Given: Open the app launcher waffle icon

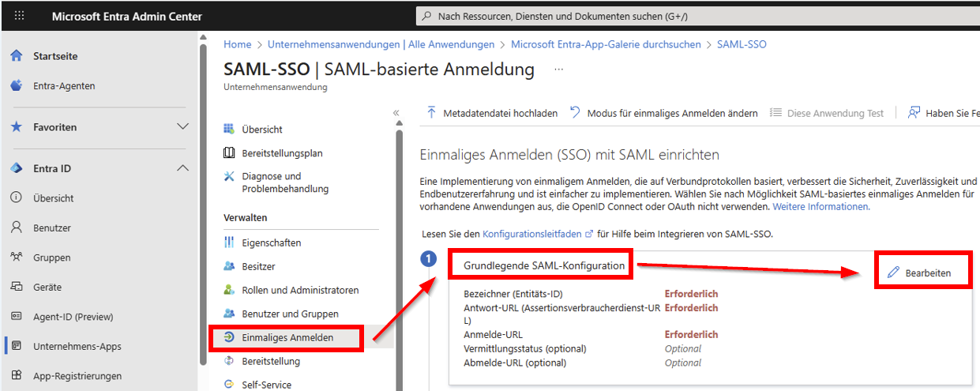Looking at the screenshot, I should [19, 16].
